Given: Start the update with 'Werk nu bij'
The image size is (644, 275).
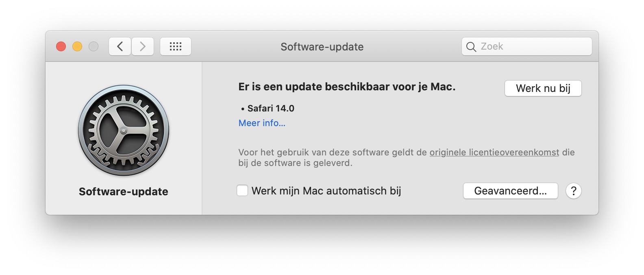Looking at the screenshot, I should [x=543, y=88].
